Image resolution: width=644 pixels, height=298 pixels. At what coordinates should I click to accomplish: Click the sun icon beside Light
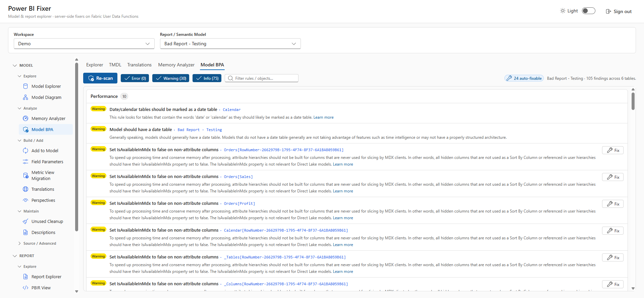(563, 11)
